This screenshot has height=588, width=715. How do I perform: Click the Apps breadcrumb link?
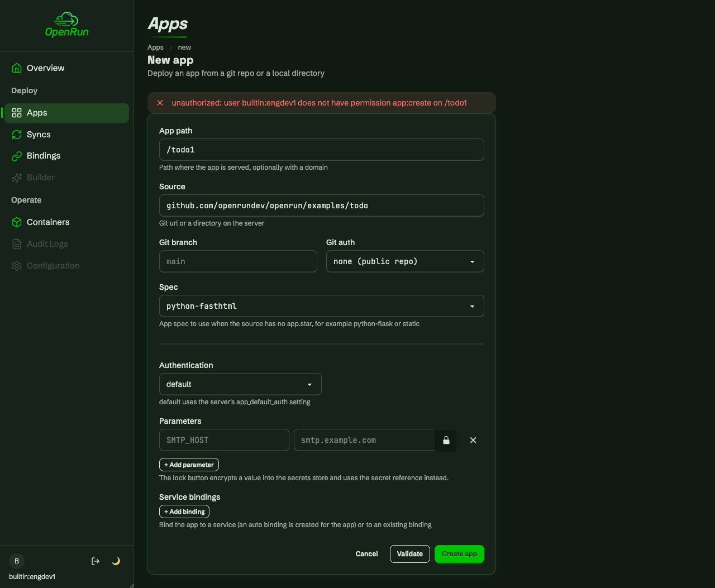[155, 47]
